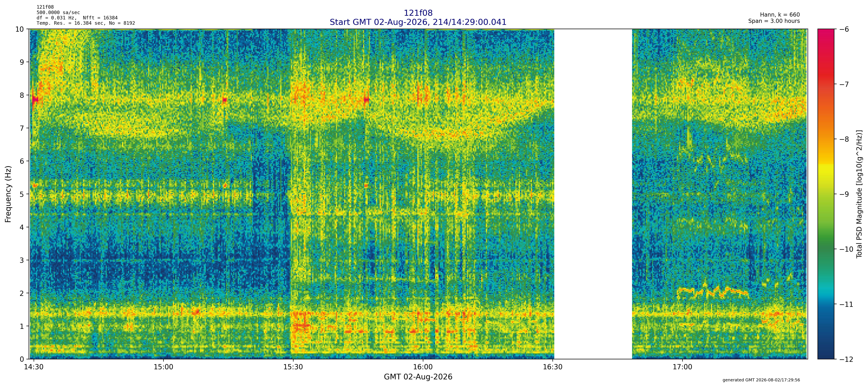
Task: Click the "16:30" time axis tick label
Action: tap(553, 367)
